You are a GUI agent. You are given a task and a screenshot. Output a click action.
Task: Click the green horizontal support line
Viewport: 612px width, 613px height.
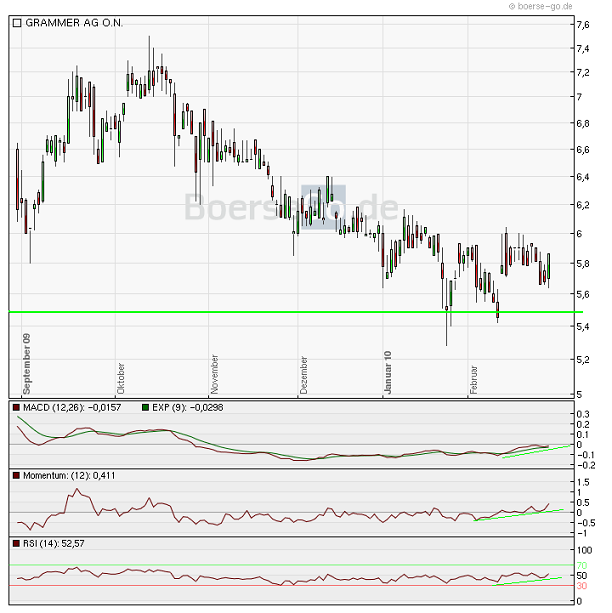point(296,312)
